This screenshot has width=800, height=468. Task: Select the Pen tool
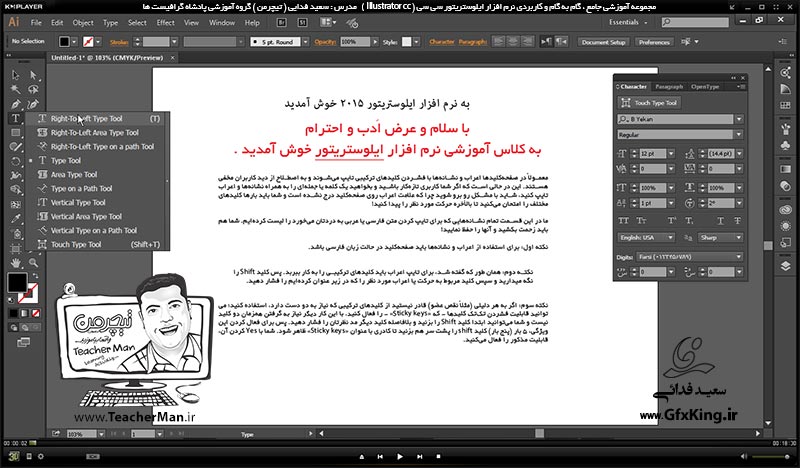click(15, 104)
